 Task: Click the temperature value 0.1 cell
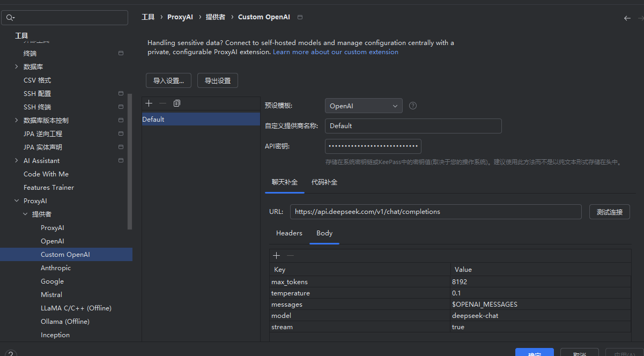[541, 293]
